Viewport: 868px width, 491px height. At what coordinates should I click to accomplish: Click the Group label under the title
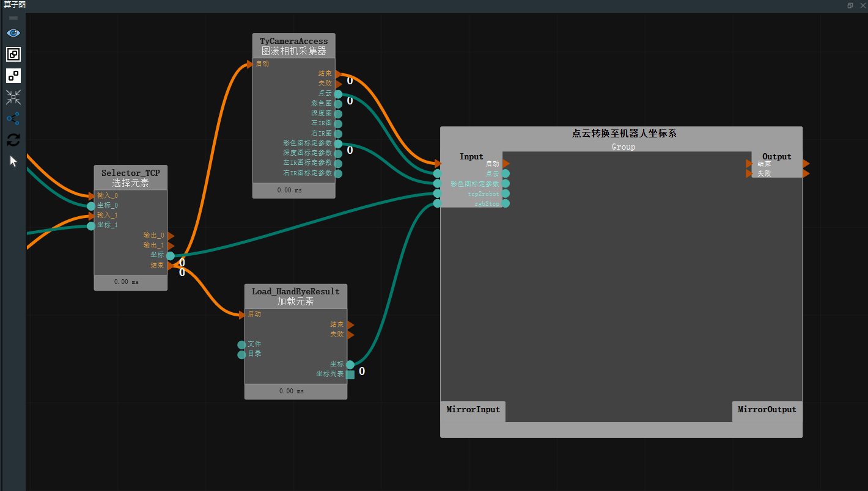click(x=623, y=147)
